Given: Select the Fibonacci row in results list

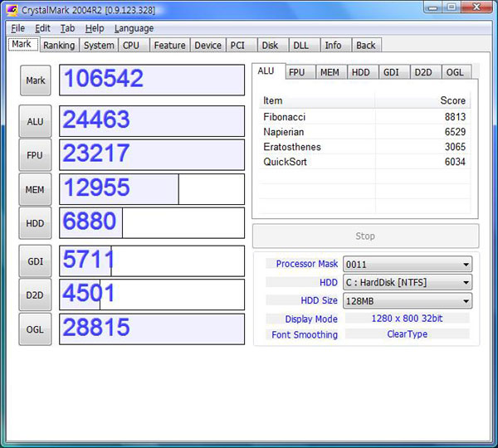Looking at the screenshot, I should pos(364,117).
